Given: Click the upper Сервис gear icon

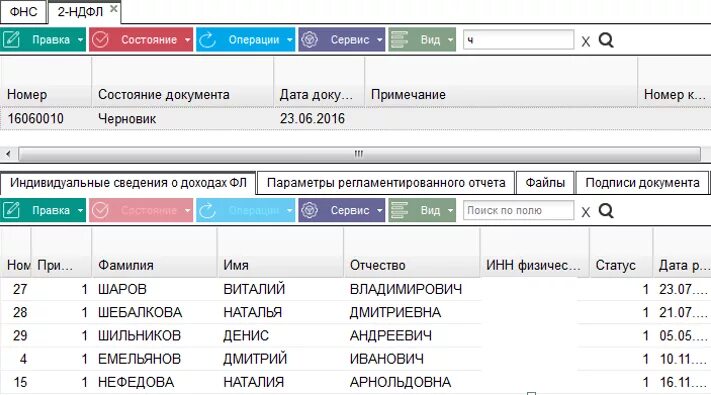Looking at the screenshot, I should coord(310,40).
